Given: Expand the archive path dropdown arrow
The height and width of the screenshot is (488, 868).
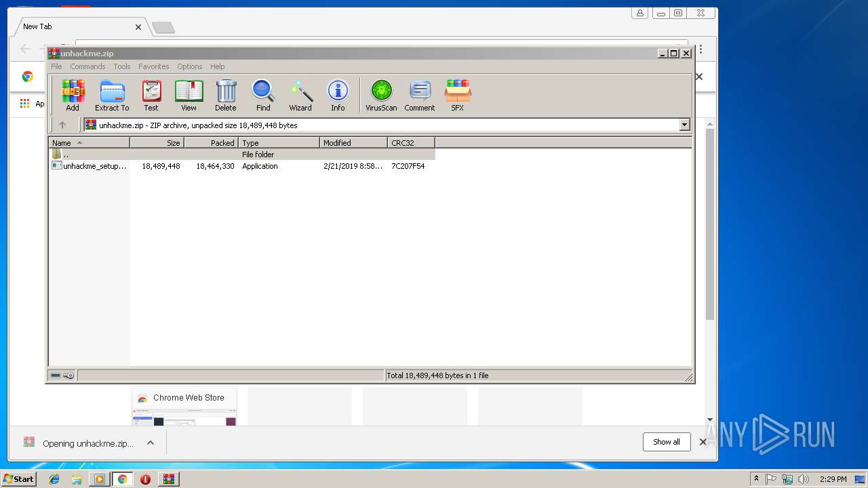Looking at the screenshot, I should tap(684, 125).
